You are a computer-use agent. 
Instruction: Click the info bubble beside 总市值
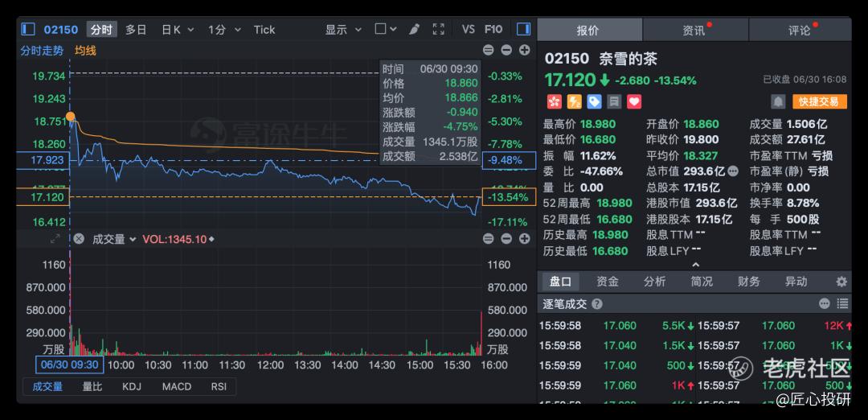733,171
